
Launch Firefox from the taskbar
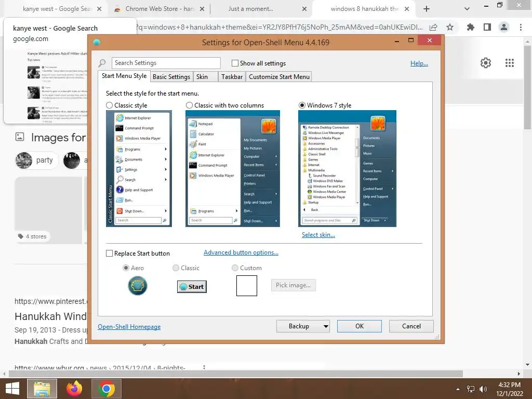point(74,389)
